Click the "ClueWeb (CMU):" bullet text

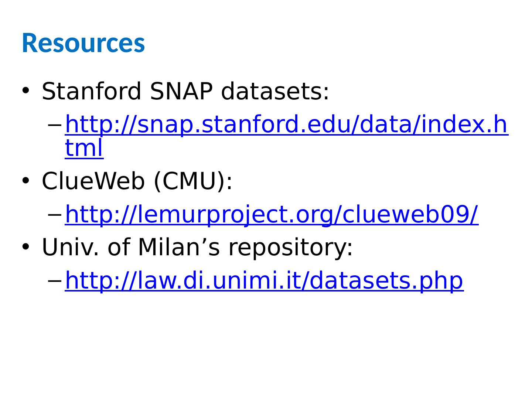click(137, 181)
